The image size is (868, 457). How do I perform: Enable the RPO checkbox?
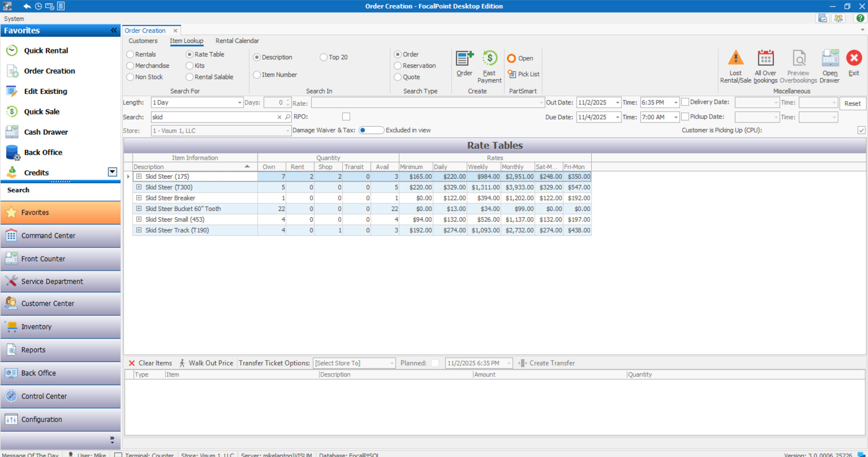pyautogui.click(x=346, y=117)
